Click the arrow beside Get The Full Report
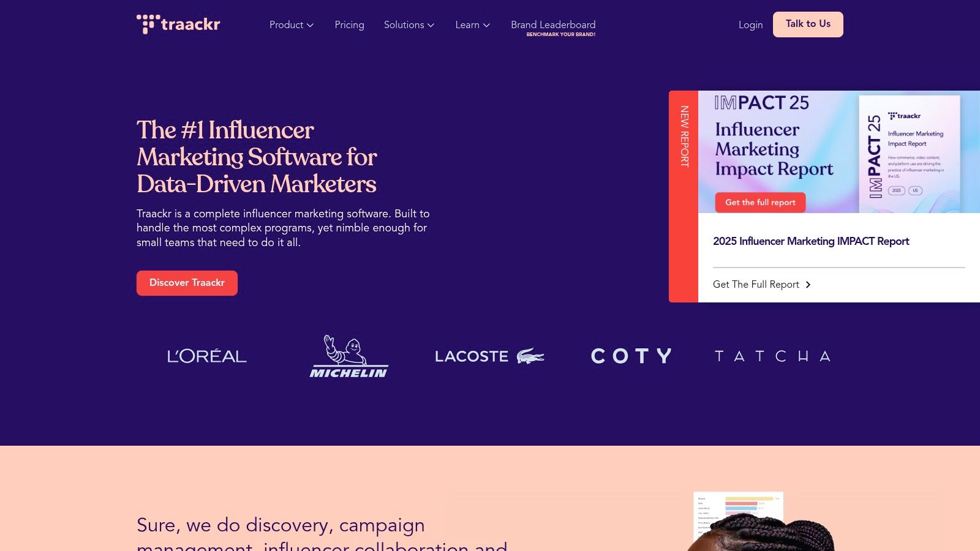 809,285
